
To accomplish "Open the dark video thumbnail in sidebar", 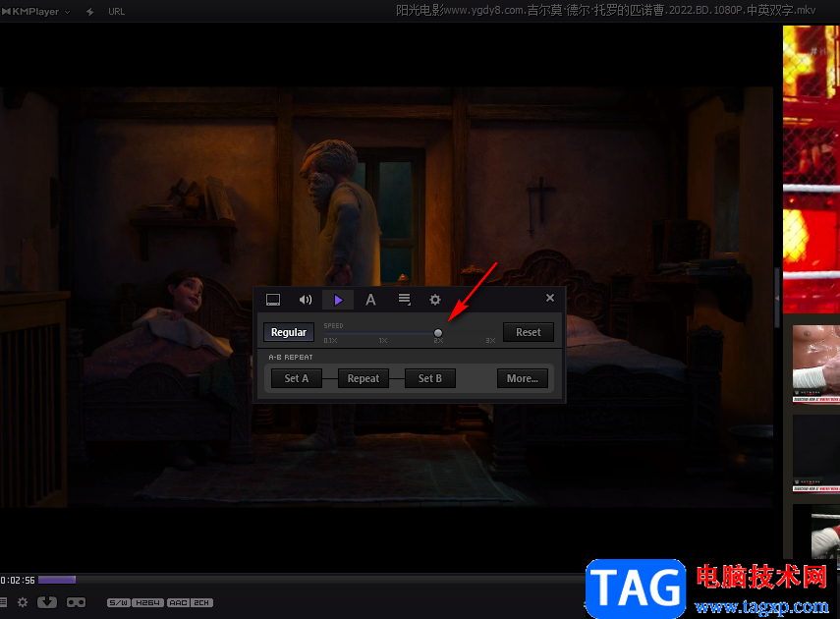I will (x=815, y=453).
